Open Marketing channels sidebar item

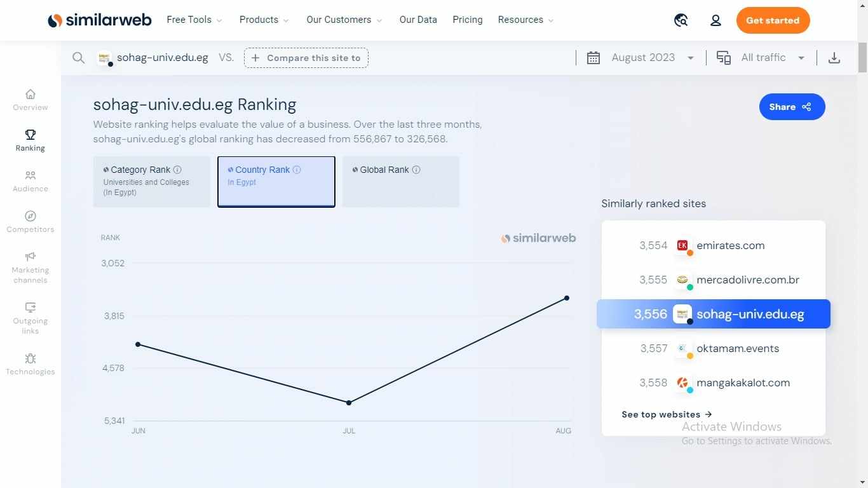click(x=31, y=267)
